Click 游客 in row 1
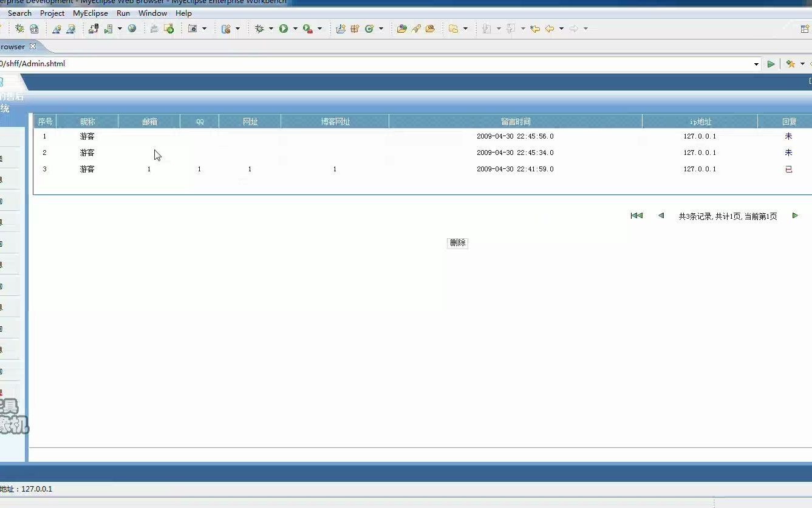The image size is (812, 508). tap(87, 136)
